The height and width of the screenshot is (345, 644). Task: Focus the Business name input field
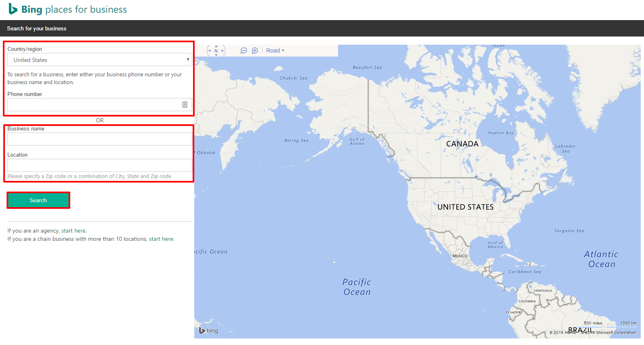(x=100, y=139)
